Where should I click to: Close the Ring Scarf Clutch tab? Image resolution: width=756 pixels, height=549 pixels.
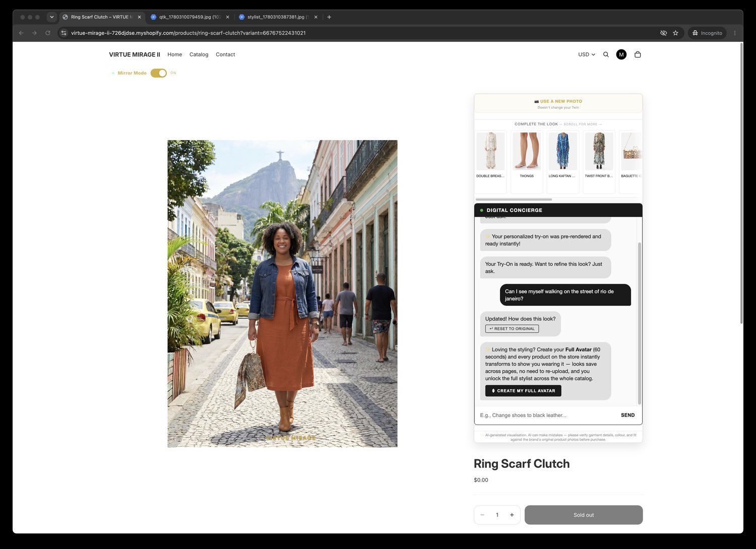click(x=140, y=17)
